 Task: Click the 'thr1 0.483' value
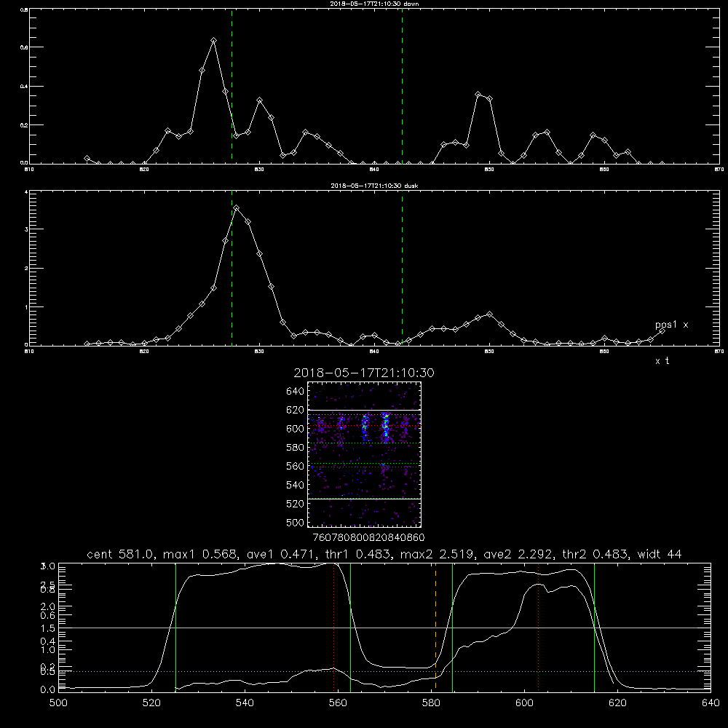coord(356,554)
